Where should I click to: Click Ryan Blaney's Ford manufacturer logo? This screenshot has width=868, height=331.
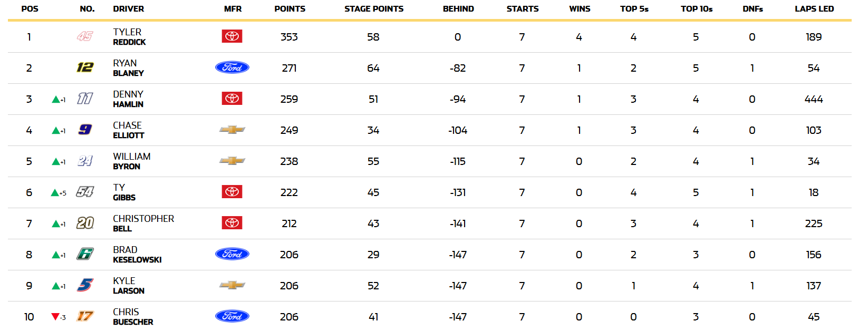pyautogui.click(x=232, y=67)
